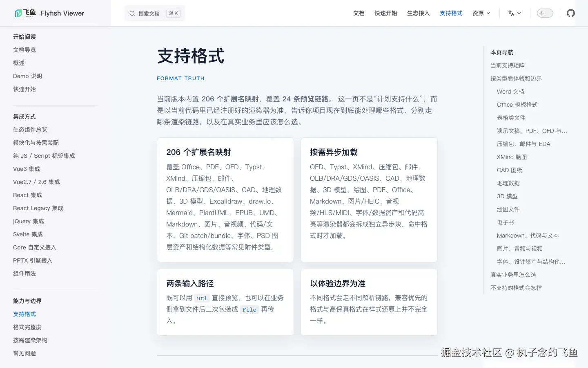Select 支持格式 in top navigation
This screenshot has height=368, width=588.
pyautogui.click(x=451, y=13)
